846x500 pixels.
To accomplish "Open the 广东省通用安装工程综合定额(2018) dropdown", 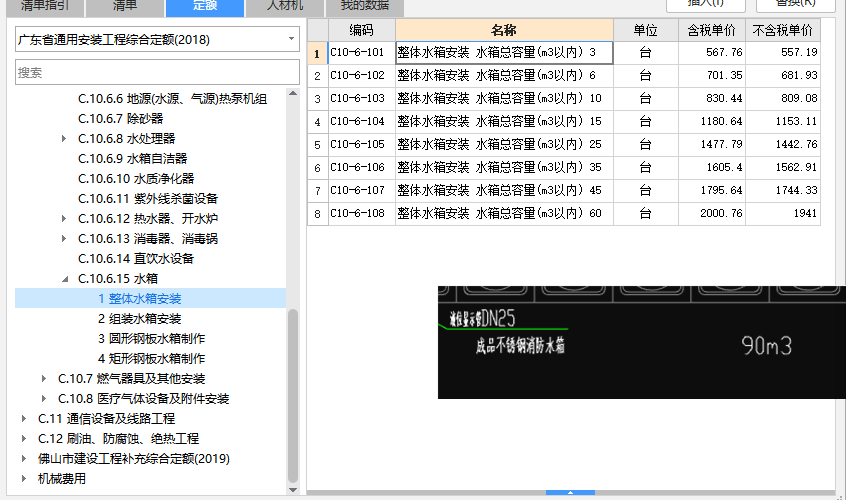I will click(x=157, y=39).
